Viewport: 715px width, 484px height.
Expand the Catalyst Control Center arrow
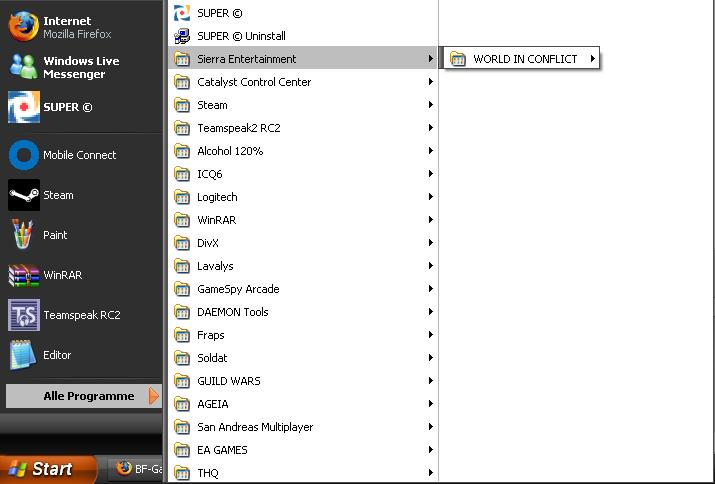coord(430,82)
